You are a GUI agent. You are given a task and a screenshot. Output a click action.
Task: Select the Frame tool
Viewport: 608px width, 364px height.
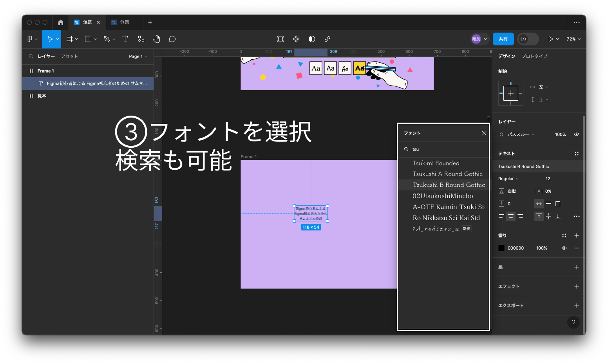(70, 39)
